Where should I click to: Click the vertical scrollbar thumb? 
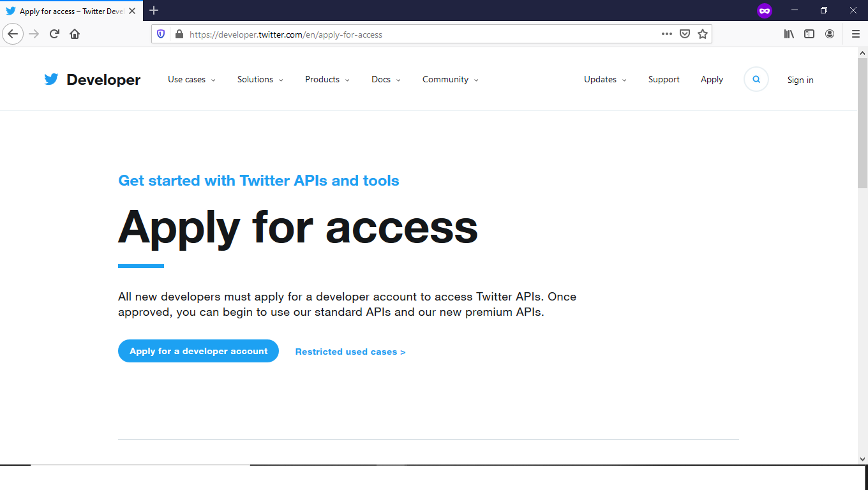click(x=862, y=124)
